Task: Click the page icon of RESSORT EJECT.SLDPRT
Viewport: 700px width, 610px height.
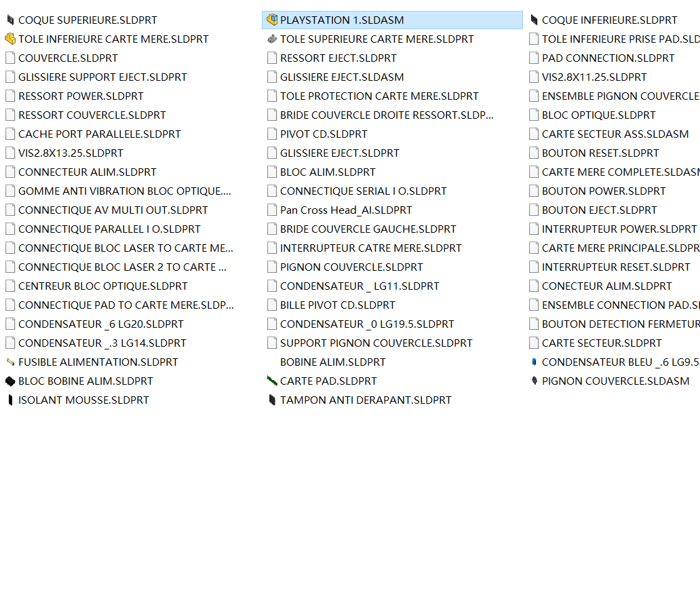Action: 272,58
